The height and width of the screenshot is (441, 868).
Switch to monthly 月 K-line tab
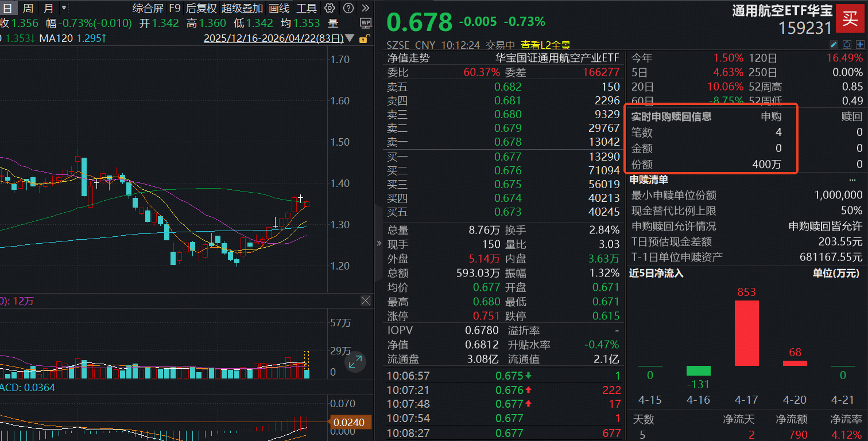click(48, 8)
